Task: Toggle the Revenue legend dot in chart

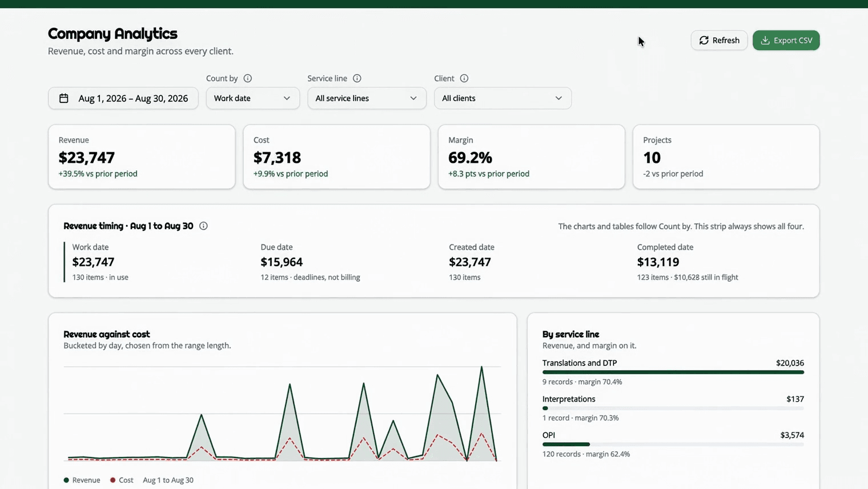Action: (66, 480)
